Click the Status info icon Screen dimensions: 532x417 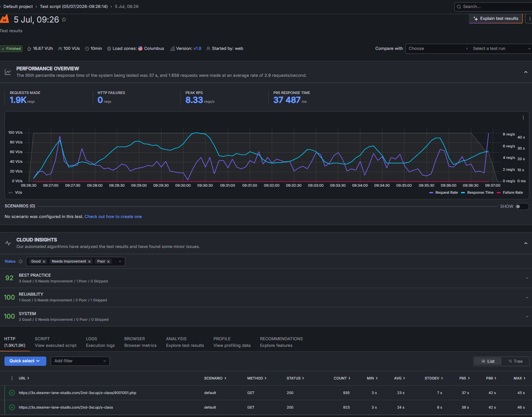(x=21, y=261)
